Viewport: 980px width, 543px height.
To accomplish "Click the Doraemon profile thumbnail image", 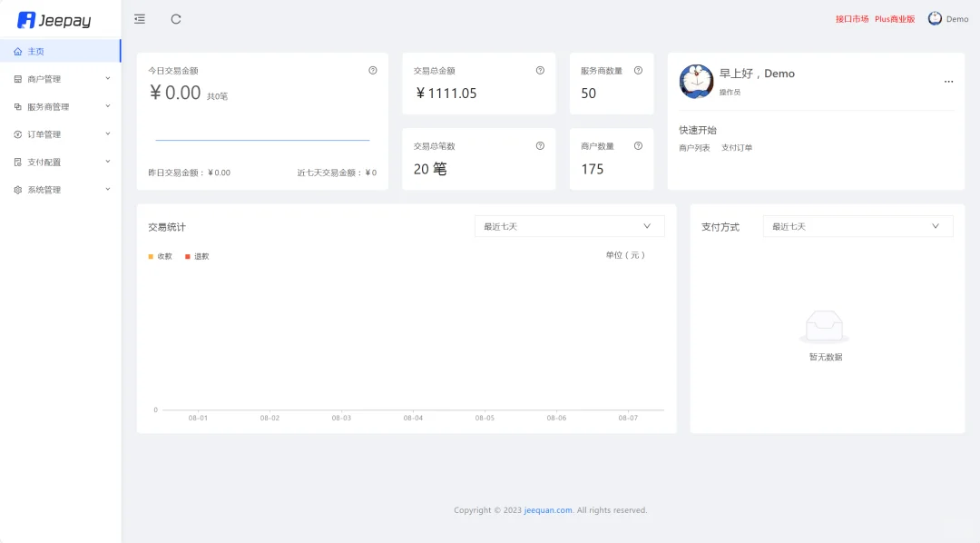I will coord(696,81).
